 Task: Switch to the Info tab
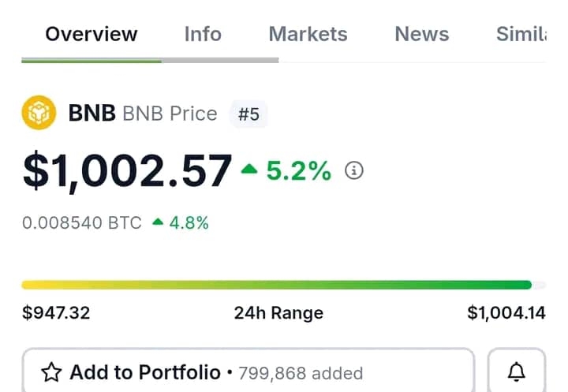203,34
